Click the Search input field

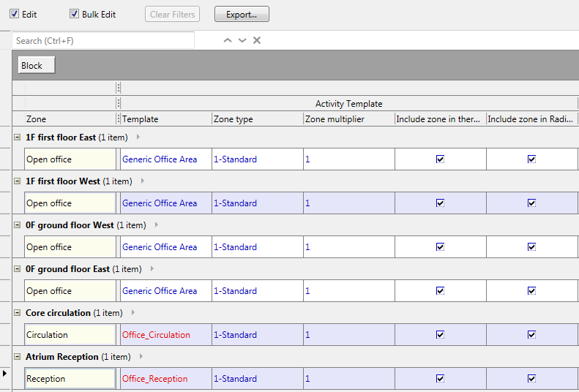[x=103, y=40]
